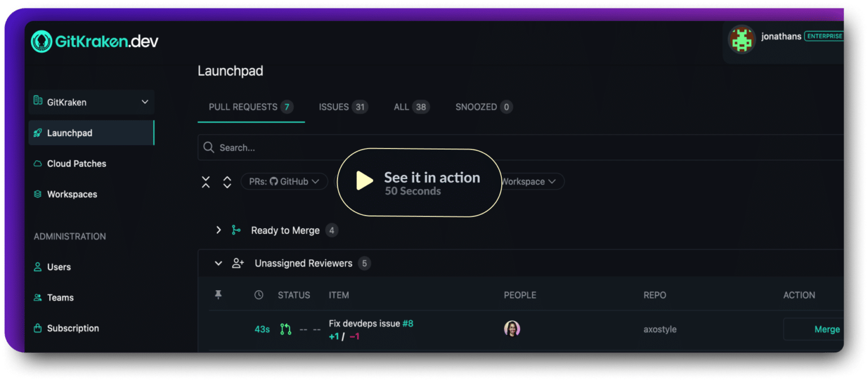Click the Cloud Patches cloud icon
Viewport: 868px width, 380px height.
[x=38, y=164]
